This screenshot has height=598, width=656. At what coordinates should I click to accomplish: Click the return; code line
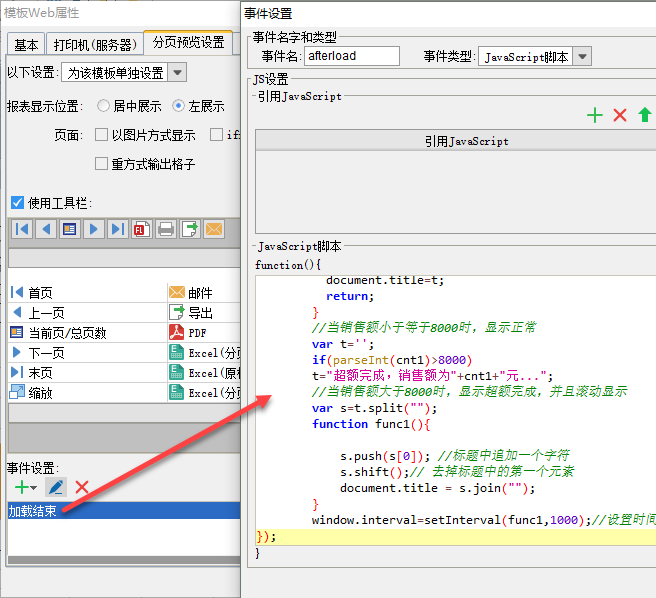point(350,296)
